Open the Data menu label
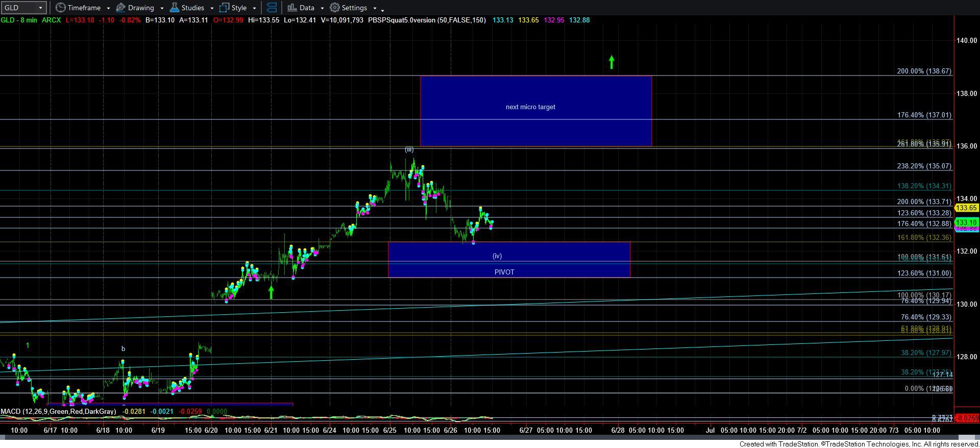The height and width of the screenshot is (448, 980). coord(307,8)
